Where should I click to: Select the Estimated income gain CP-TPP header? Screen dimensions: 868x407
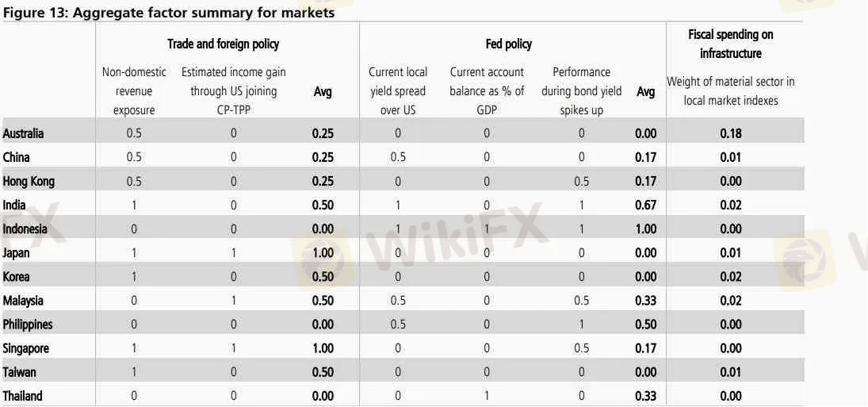(x=234, y=91)
